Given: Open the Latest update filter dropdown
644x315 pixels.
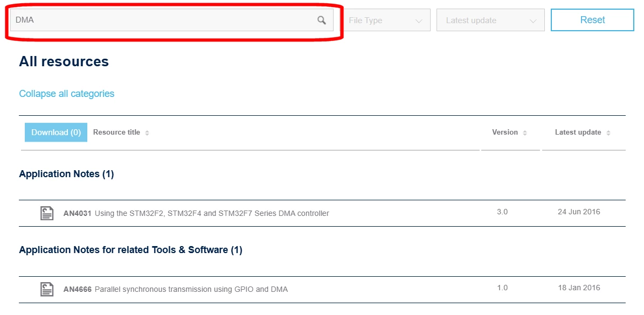Looking at the screenshot, I should coord(490,20).
